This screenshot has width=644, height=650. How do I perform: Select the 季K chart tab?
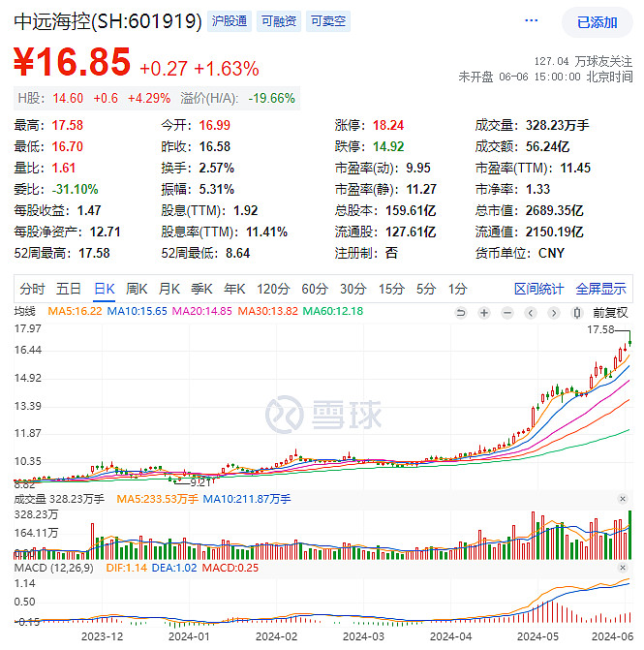coord(201,289)
